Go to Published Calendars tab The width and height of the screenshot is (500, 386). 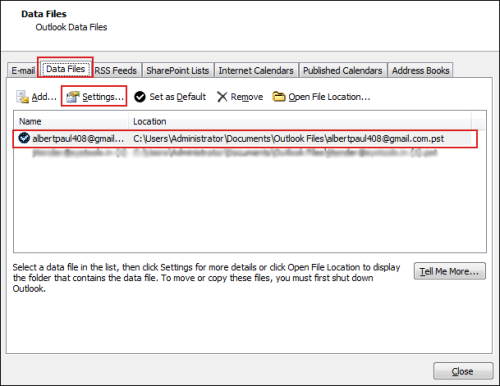343,70
